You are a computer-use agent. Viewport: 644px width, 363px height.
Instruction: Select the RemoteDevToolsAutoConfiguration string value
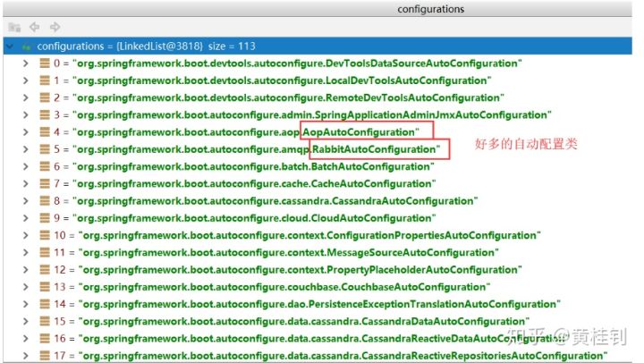[x=288, y=98]
